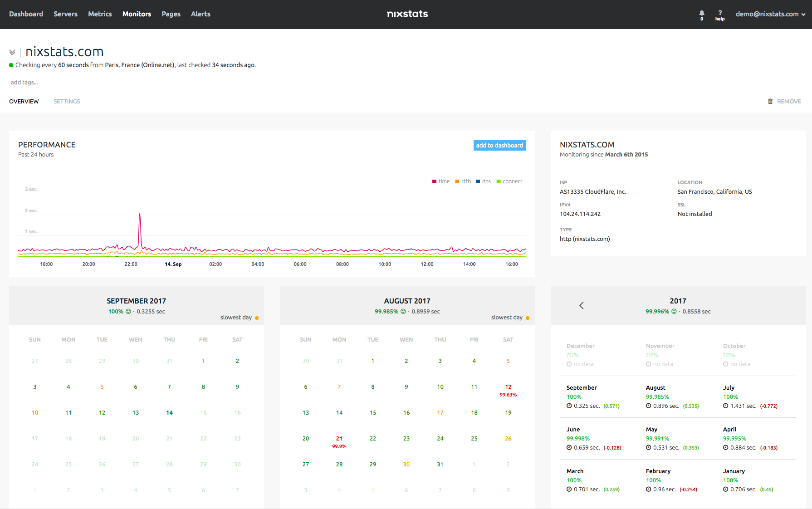Viewport: 812px width, 509px height.
Task: Toggle the connect series in chart legend
Action: (509, 181)
